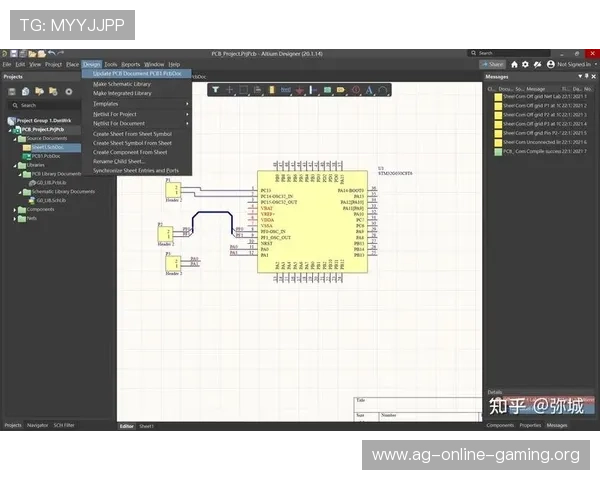600x480 pixels.
Task: Switch to the Components panel tab
Action: click(500, 425)
